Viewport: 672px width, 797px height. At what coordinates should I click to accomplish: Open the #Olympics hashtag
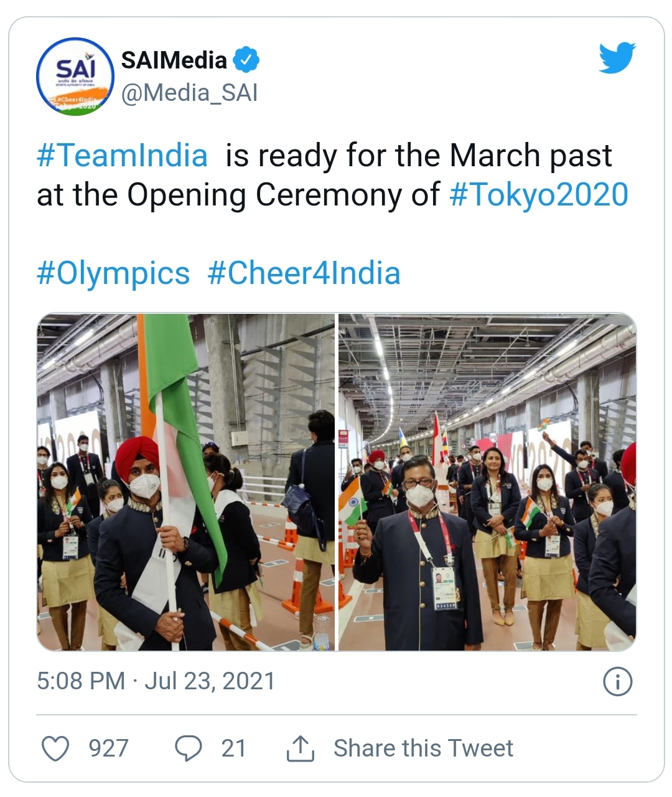[x=113, y=273]
